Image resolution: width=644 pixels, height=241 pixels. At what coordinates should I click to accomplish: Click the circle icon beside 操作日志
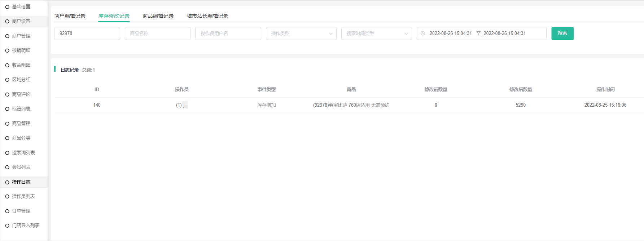pos(7,182)
